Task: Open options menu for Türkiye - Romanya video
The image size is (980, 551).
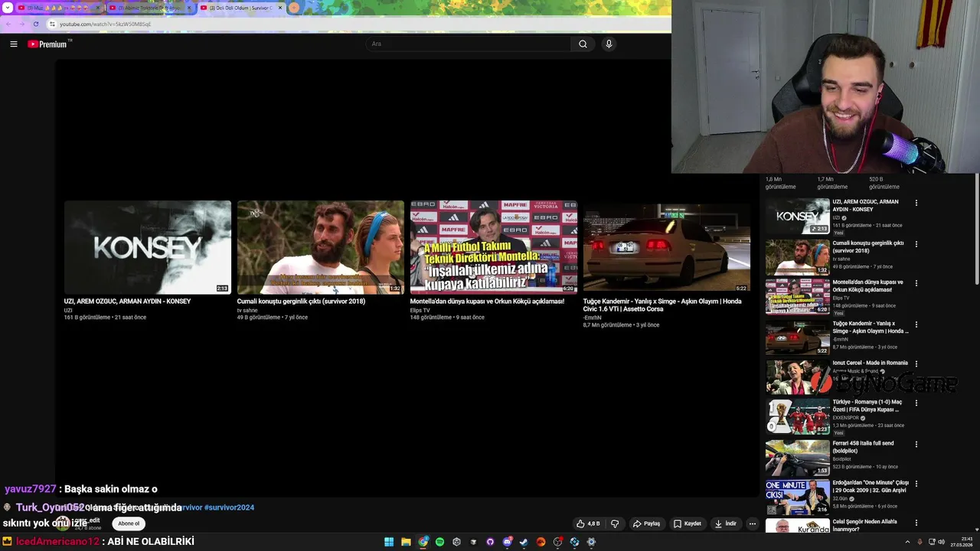Action: coord(916,403)
